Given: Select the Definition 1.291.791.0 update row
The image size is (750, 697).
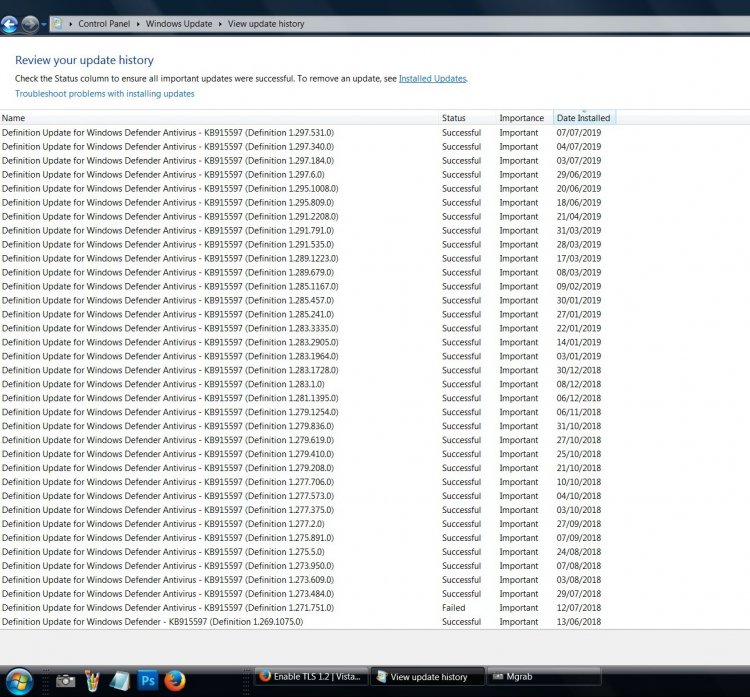Looking at the screenshot, I should point(308,230).
